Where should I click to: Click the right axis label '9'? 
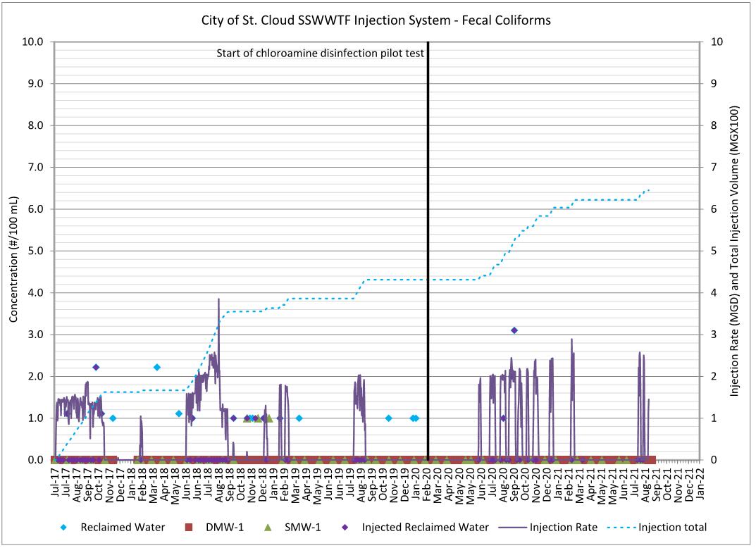[x=714, y=84]
